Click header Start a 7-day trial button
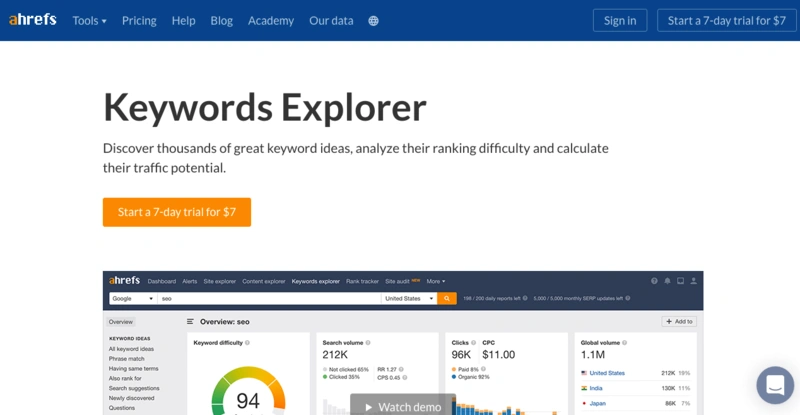Image resolution: width=800 pixels, height=415 pixels. point(727,20)
